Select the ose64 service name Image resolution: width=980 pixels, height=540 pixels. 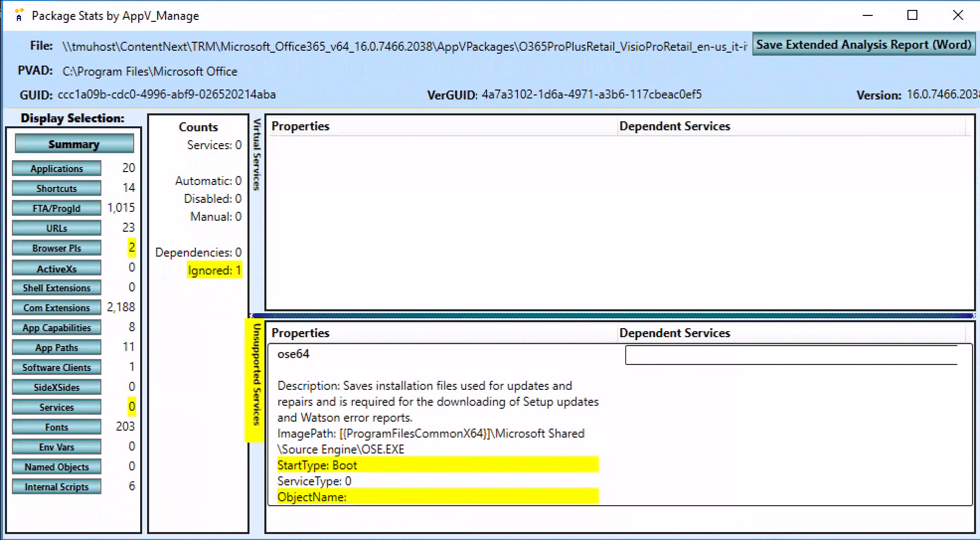293,354
